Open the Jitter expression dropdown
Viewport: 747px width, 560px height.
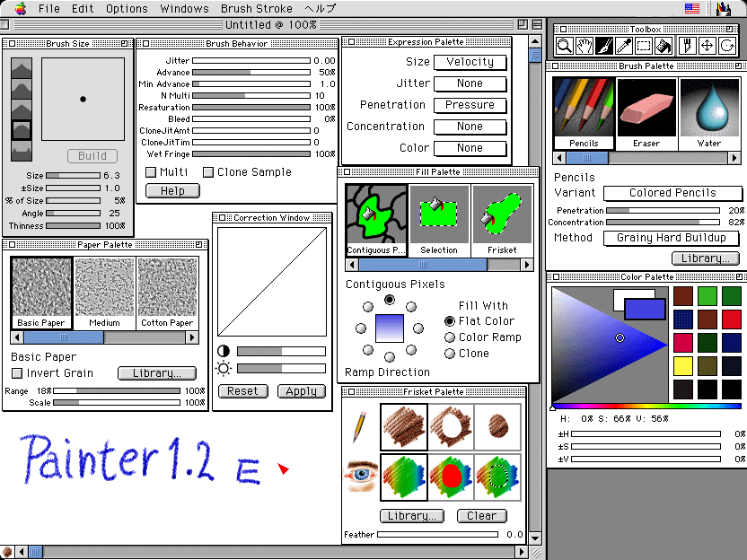coord(470,83)
